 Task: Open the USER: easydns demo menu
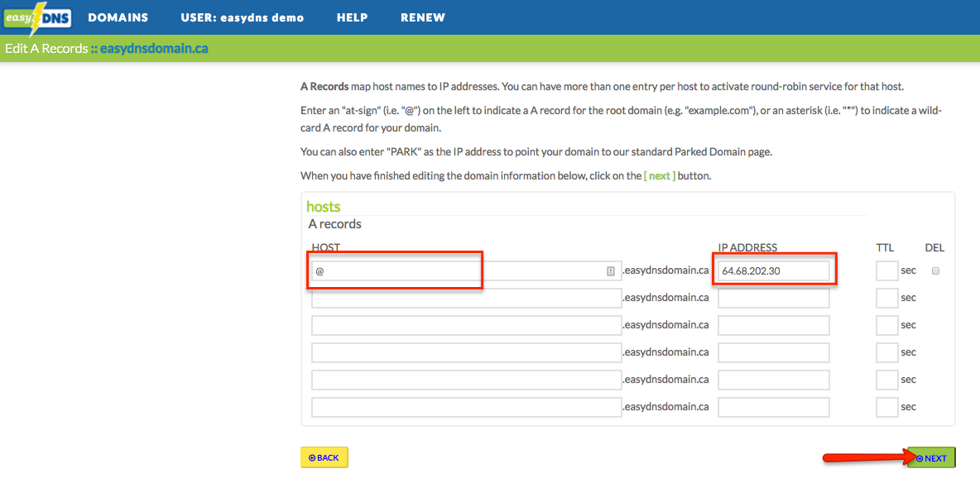coord(242,17)
